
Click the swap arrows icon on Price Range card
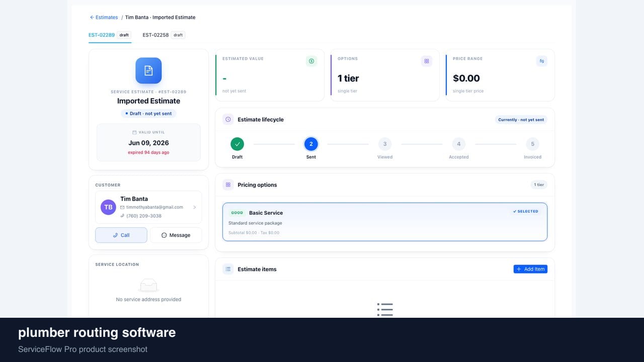[542, 61]
